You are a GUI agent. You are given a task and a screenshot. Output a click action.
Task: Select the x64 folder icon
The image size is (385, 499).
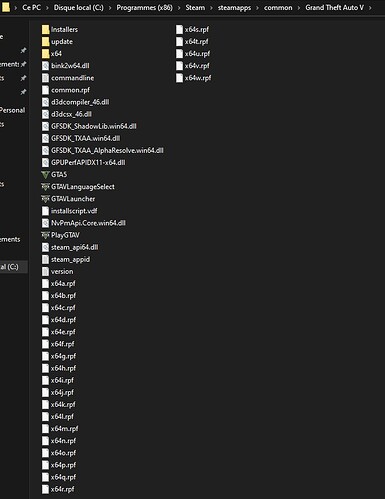click(x=46, y=54)
